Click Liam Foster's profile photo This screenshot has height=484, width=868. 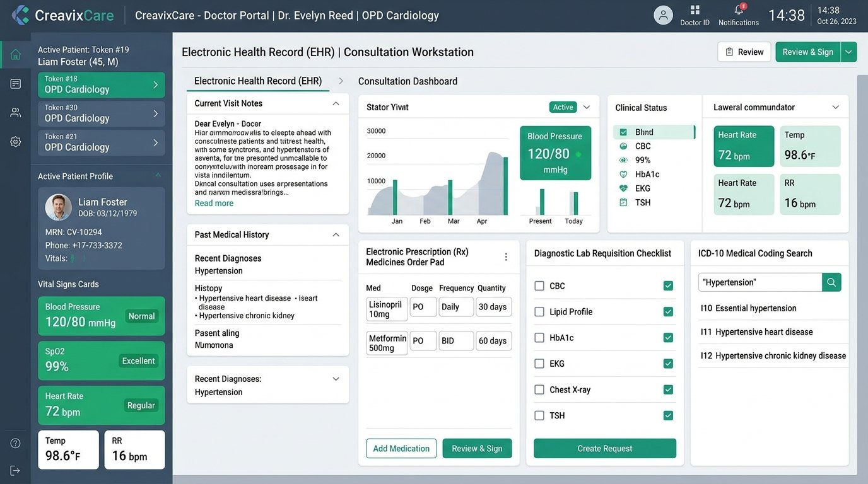tap(59, 207)
